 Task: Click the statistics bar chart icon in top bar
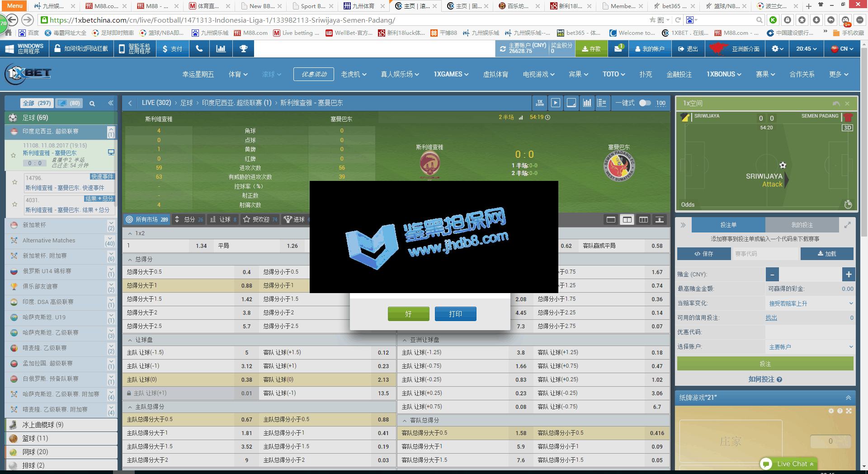point(221,49)
